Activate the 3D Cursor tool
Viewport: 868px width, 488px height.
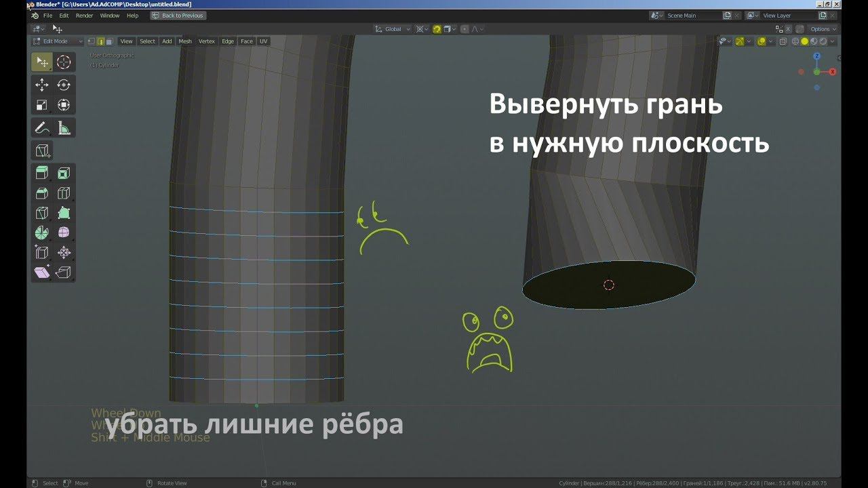[64, 62]
